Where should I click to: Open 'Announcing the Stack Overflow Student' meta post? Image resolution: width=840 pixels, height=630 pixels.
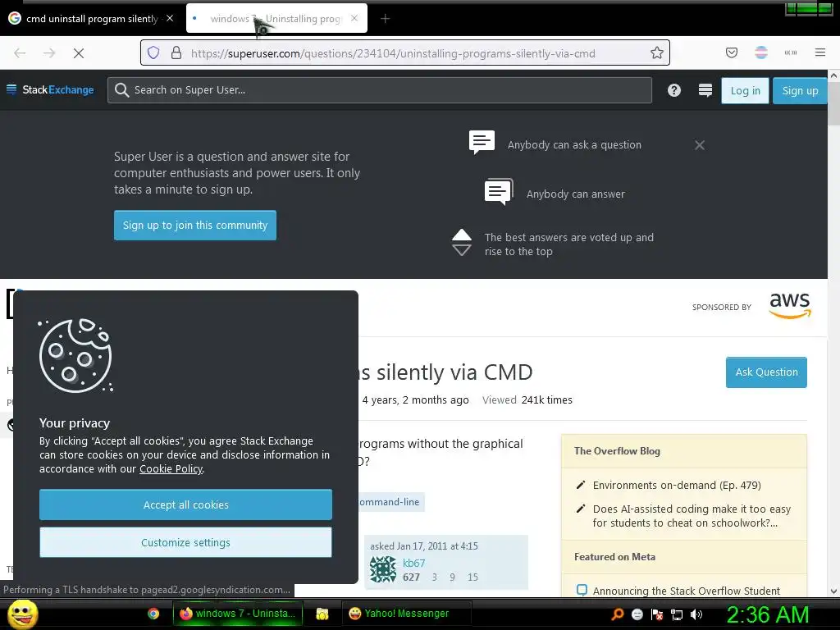coord(687,591)
